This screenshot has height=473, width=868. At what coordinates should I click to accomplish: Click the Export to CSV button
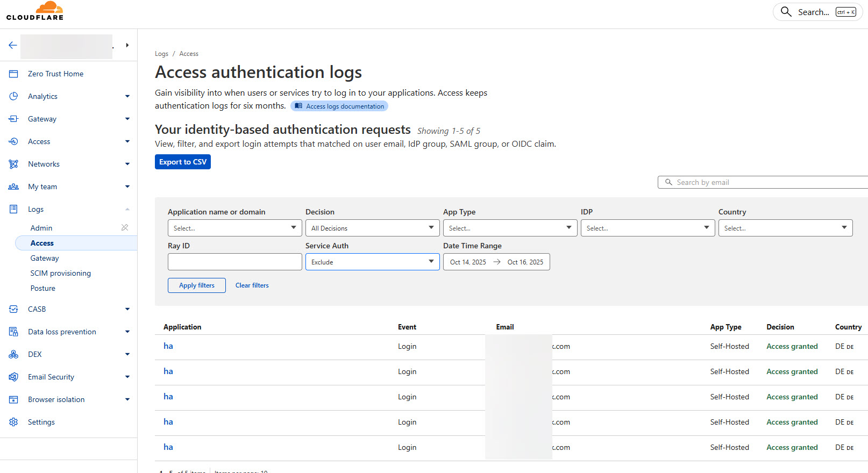pos(182,162)
